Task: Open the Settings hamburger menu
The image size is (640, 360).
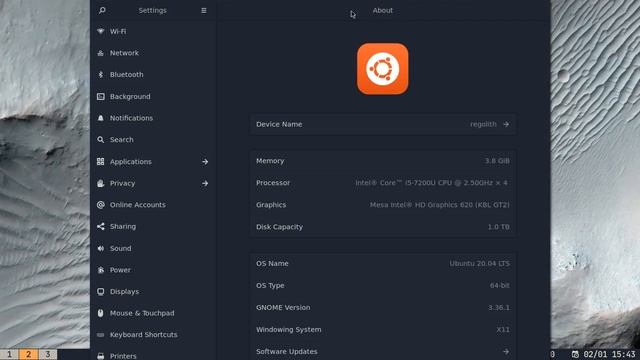Action: point(204,11)
